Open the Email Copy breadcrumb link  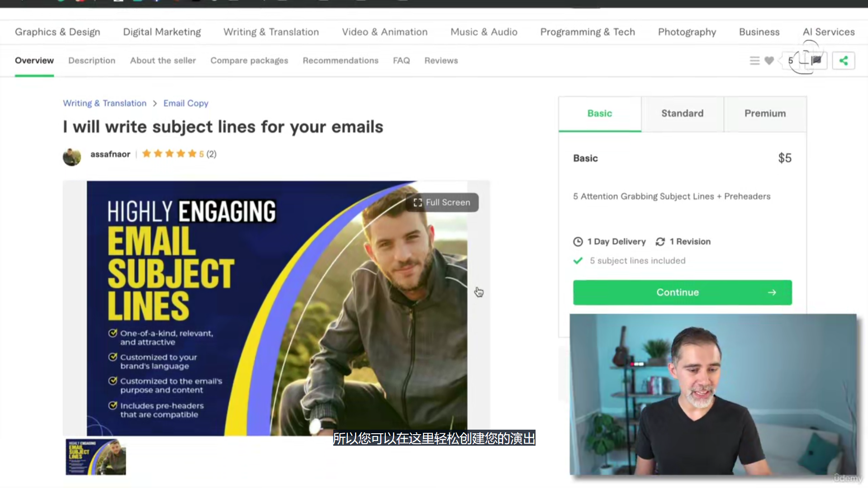pyautogui.click(x=186, y=103)
